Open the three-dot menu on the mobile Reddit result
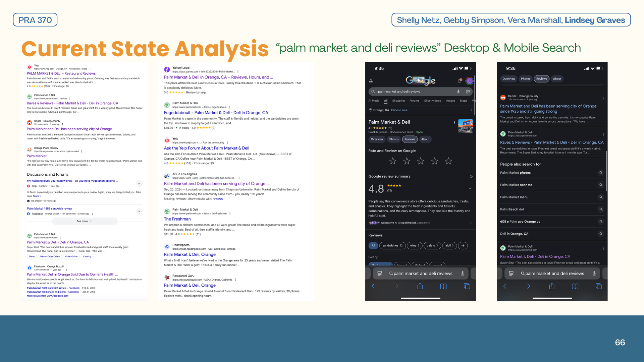Image resolution: width=644 pixels, height=362 pixels. pyautogui.click(x=603, y=98)
